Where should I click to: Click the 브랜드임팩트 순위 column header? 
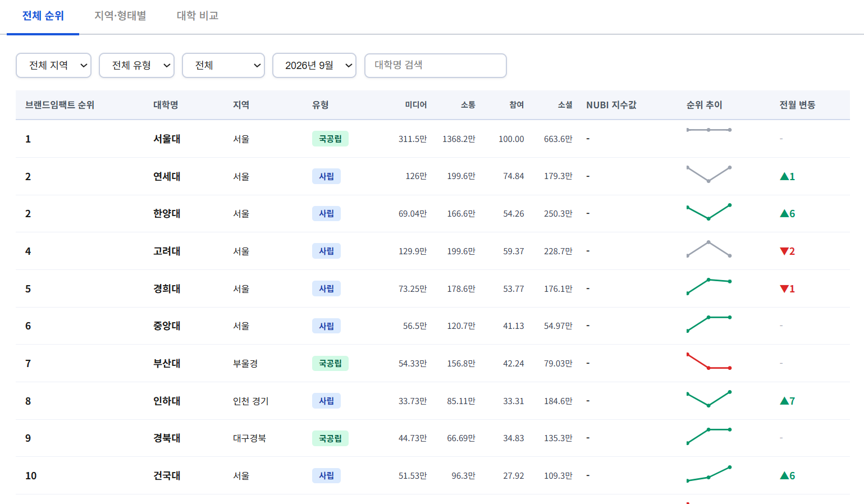click(60, 105)
